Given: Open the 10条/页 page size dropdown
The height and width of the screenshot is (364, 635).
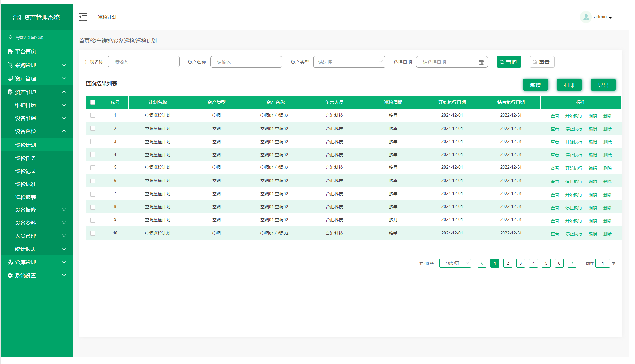Looking at the screenshot, I should pos(455,263).
